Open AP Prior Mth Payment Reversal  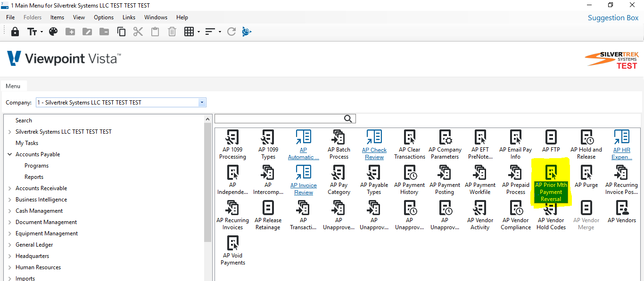(551, 184)
